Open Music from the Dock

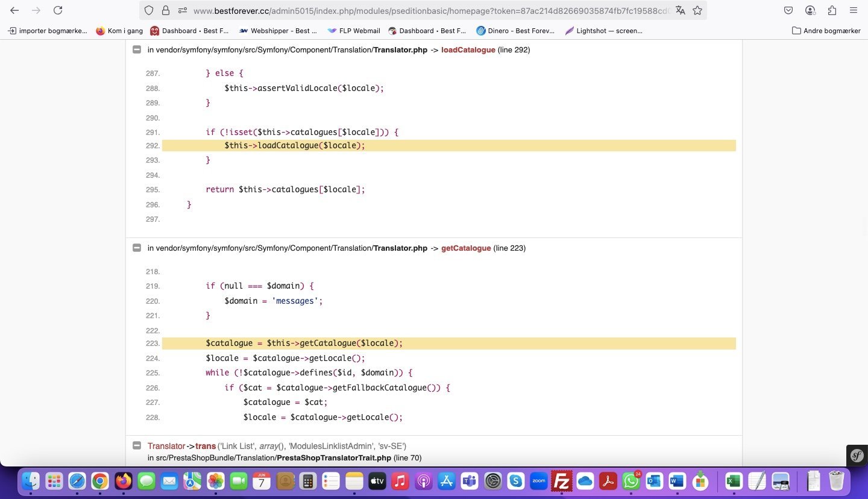coord(400,481)
